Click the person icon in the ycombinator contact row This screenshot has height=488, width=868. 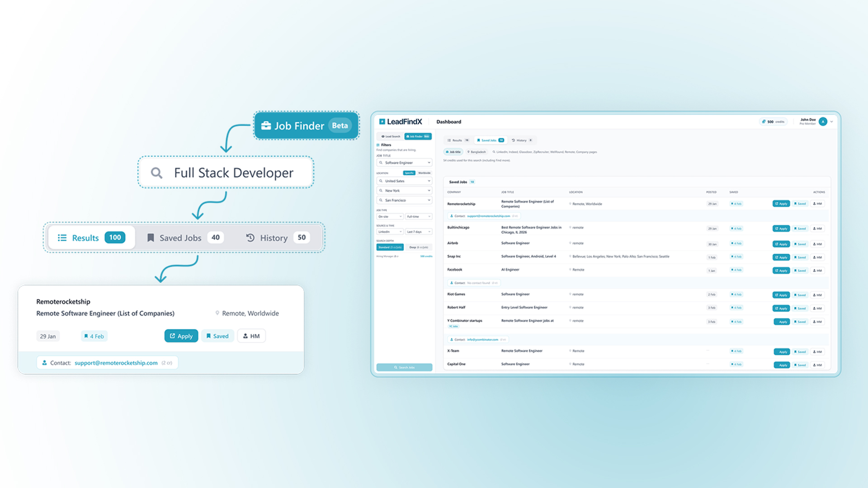(451, 339)
